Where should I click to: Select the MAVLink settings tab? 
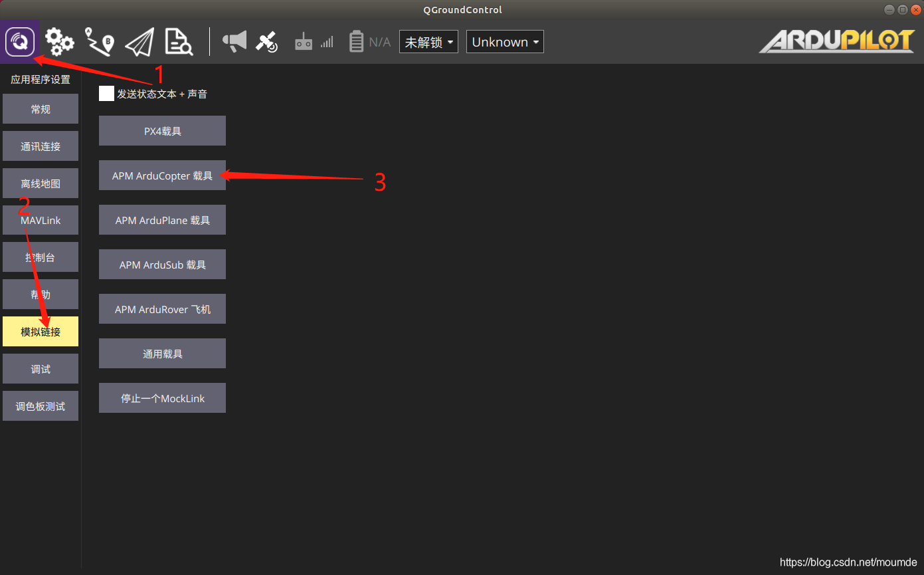tap(41, 220)
